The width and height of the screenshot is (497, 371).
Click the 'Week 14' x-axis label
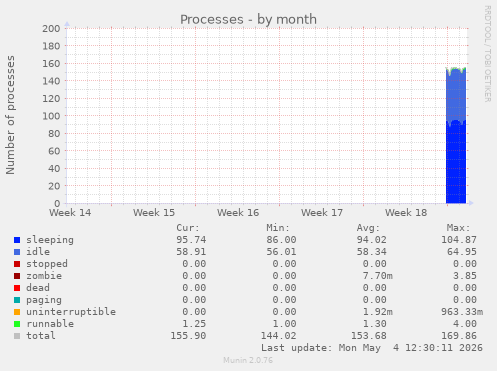click(x=70, y=213)
